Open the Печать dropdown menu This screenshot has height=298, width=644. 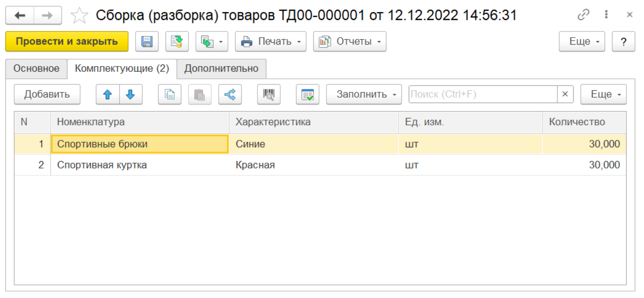271,42
